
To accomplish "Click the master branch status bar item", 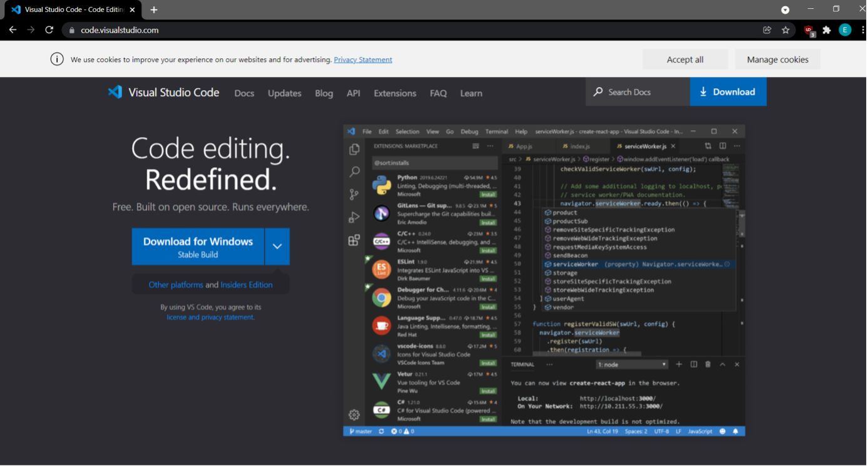I will click(x=360, y=431).
